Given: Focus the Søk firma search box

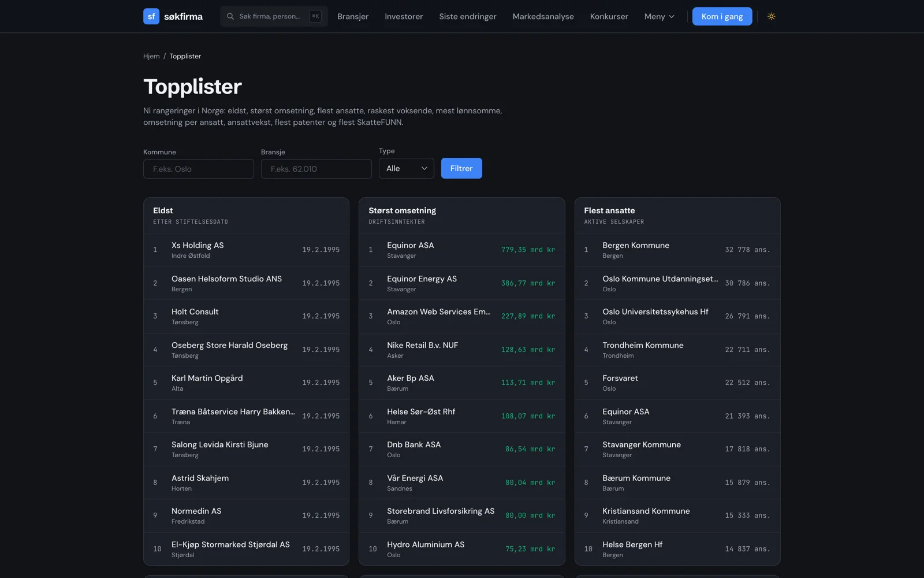Looking at the screenshot, I should pos(274,16).
